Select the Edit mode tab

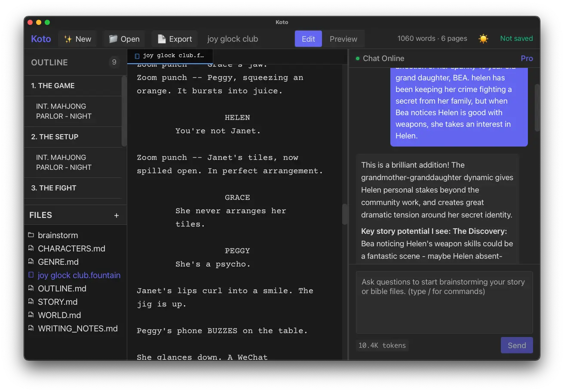tap(308, 38)
